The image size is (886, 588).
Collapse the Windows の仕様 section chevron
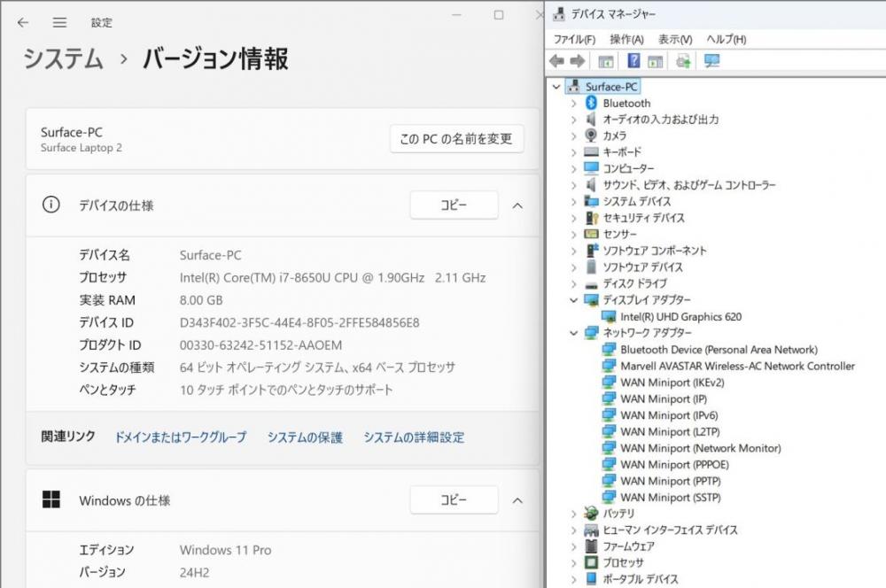pos(517,500)
